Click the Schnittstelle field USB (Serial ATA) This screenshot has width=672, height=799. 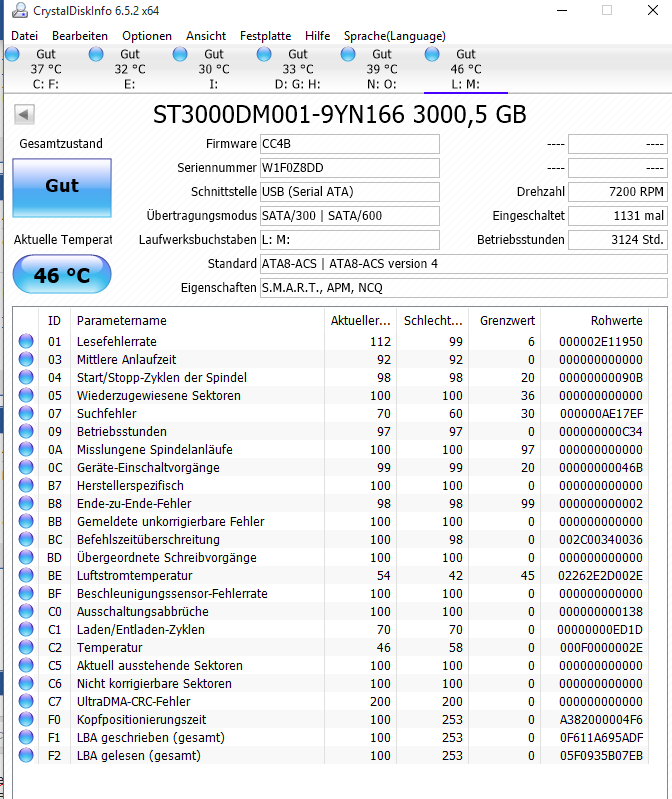tap(350, 192)
